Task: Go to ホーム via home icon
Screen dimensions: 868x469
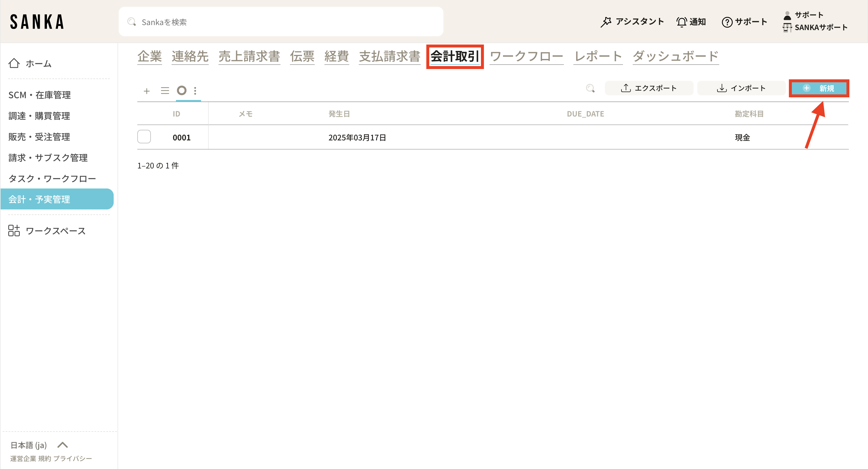Action: 14,63
